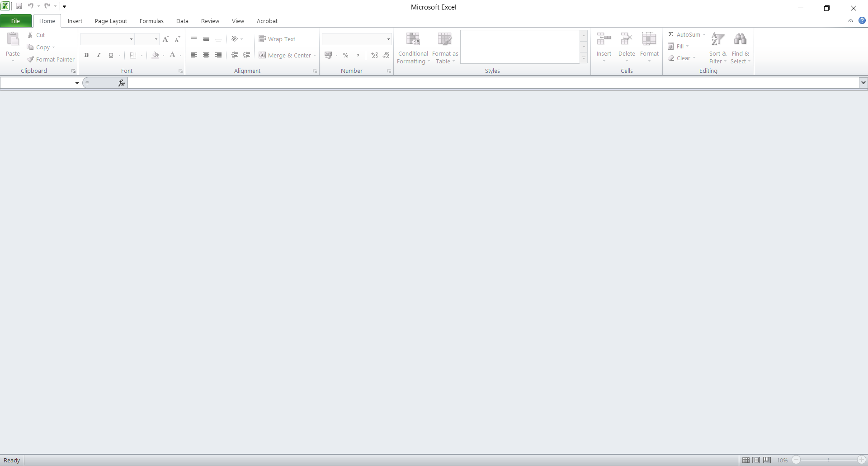Select Bottom Align in Alignment group

(x=218, y=39)
